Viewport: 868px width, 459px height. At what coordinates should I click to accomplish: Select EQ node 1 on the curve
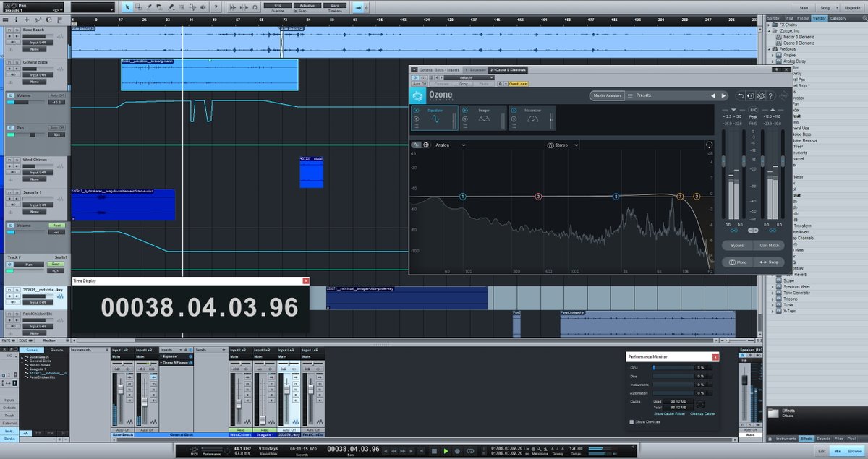pyautogui.click(x=463, y=197)
